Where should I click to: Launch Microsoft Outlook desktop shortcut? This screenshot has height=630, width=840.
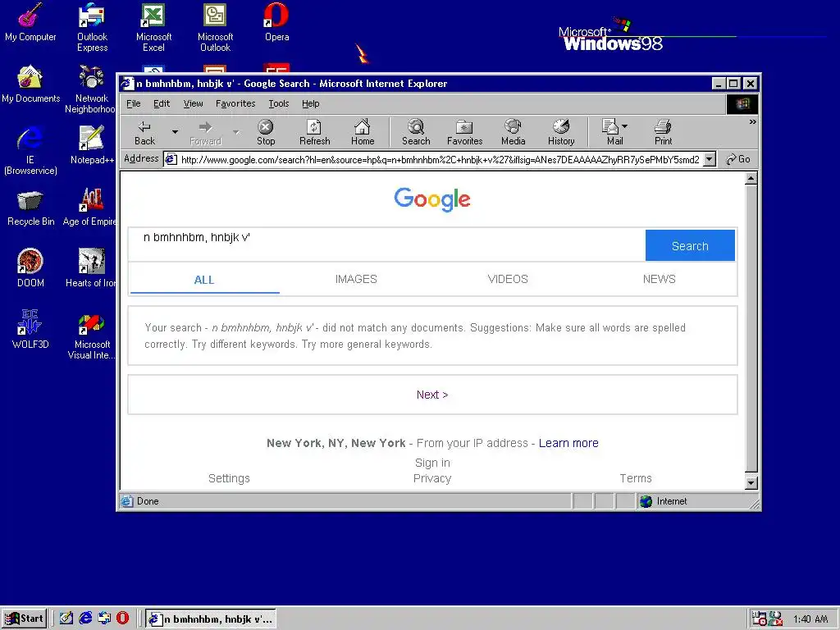click(216, 27)
